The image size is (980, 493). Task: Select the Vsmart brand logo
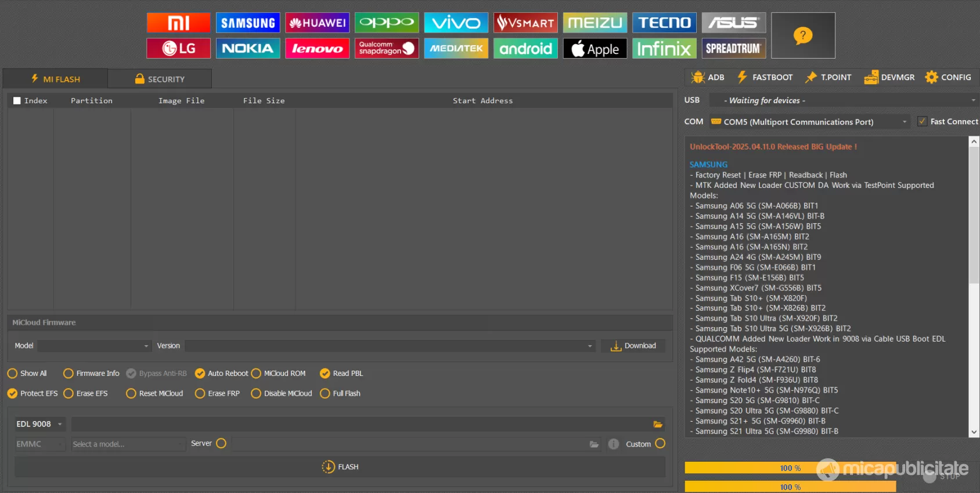click(525, 23)
